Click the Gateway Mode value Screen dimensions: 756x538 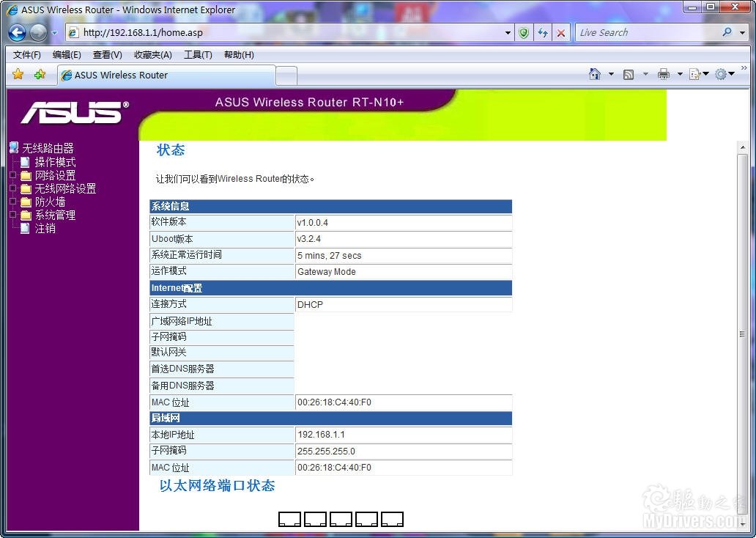327,272
